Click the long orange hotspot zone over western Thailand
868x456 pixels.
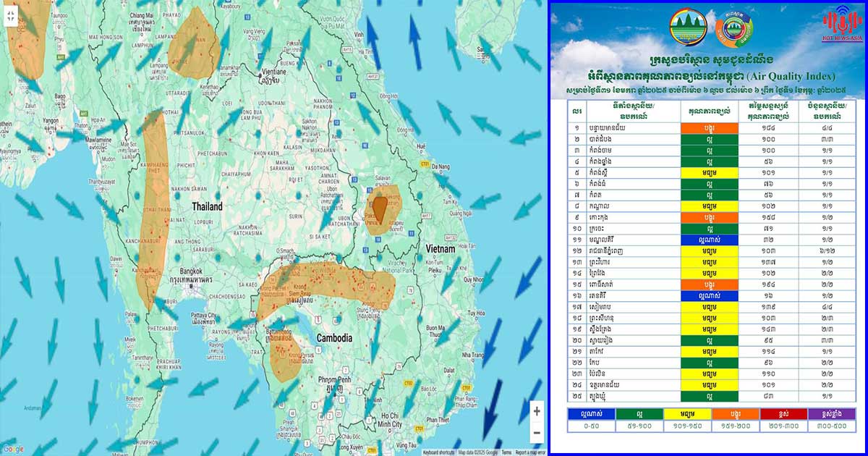click(155, 210)
